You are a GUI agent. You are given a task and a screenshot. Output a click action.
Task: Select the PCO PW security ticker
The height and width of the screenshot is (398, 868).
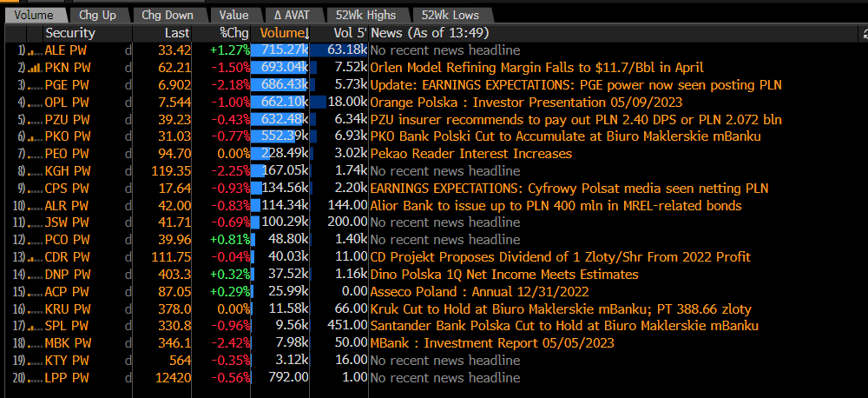[67, 241]
